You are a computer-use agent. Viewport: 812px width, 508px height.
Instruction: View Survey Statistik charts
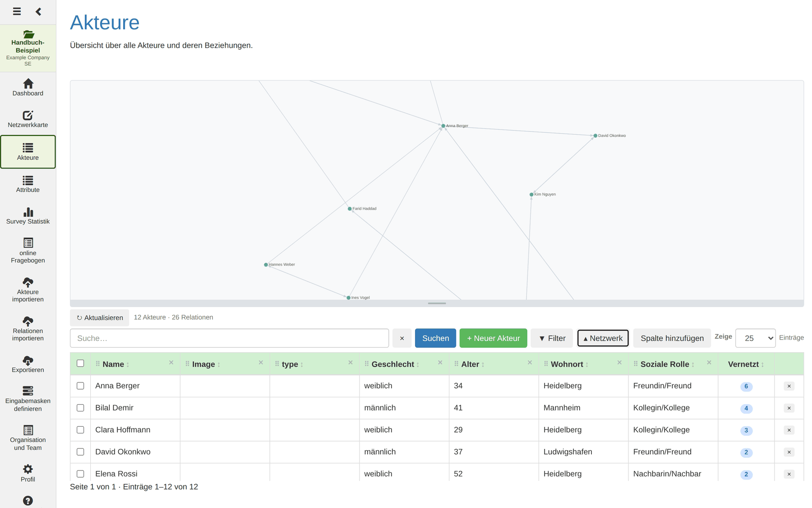28,216
